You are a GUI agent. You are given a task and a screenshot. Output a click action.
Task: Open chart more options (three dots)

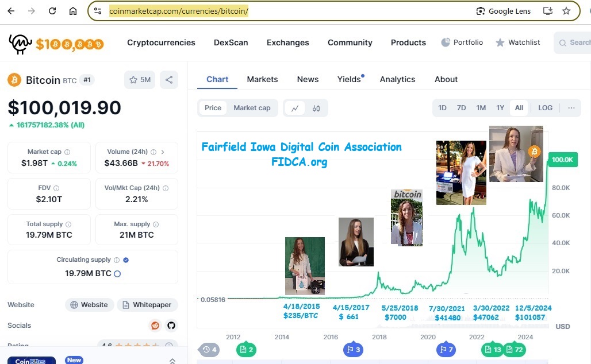point(571,108)
